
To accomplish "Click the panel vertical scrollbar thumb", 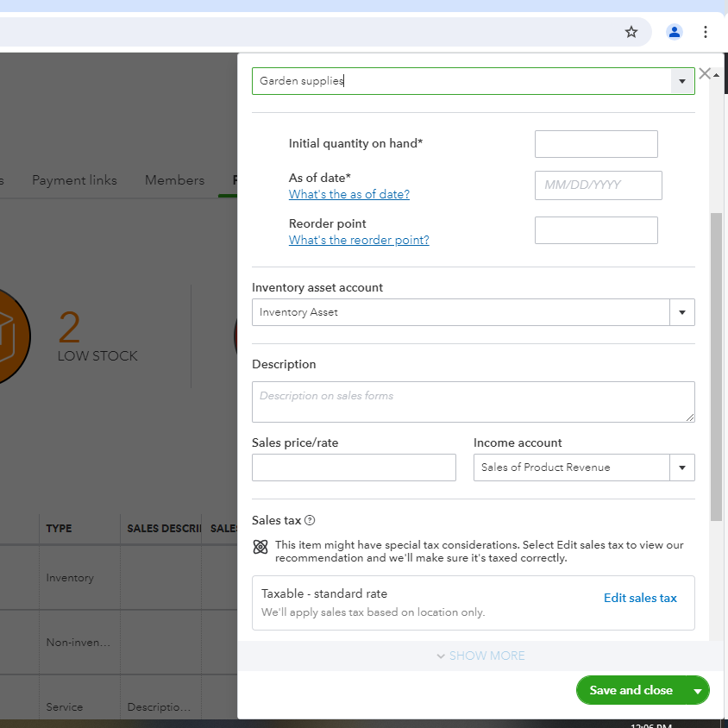I will (x=715, y=367).
